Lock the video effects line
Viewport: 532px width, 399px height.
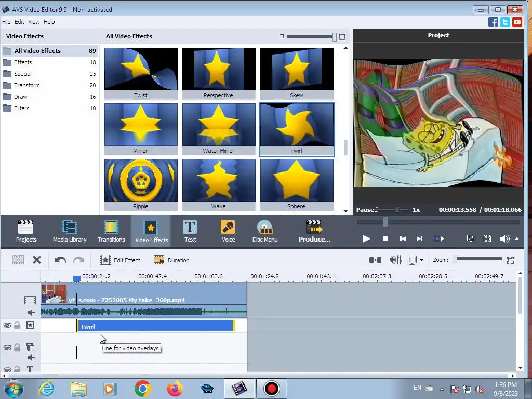click(x=17, y=325)
